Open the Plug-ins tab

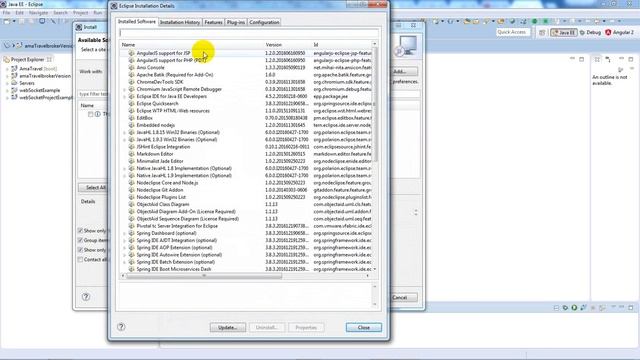[236, 22]
